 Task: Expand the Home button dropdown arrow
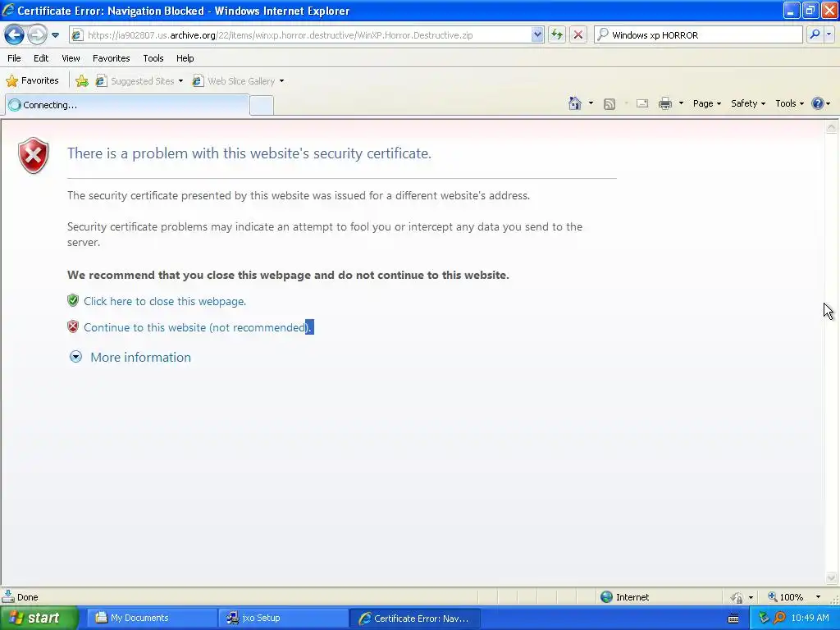[x=591, y=103]
